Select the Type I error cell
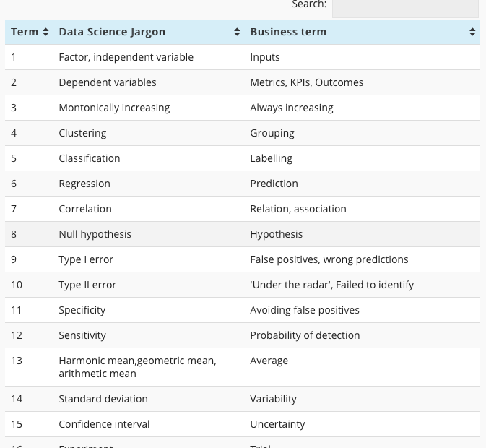The height and width of the screenshot is (448, 486). (x=86, y=259)
